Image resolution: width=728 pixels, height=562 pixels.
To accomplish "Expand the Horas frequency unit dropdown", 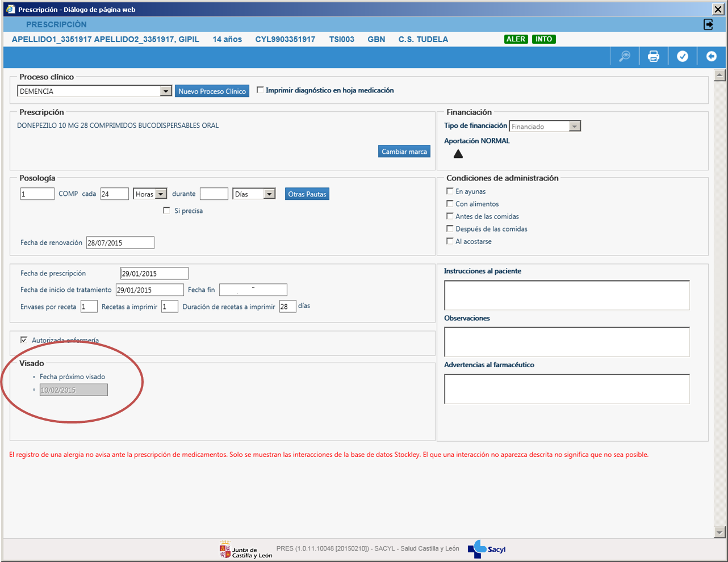I will pos(161,194).
